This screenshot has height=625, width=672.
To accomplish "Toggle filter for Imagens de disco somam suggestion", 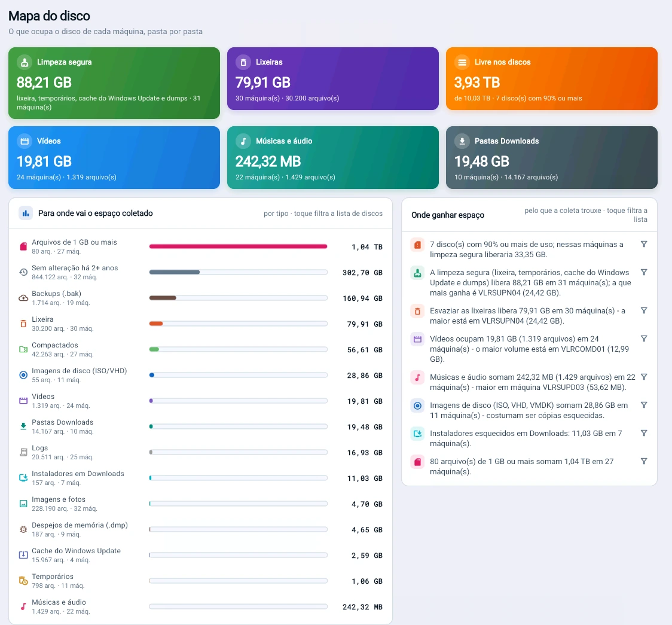I will [x=644, y=405].
